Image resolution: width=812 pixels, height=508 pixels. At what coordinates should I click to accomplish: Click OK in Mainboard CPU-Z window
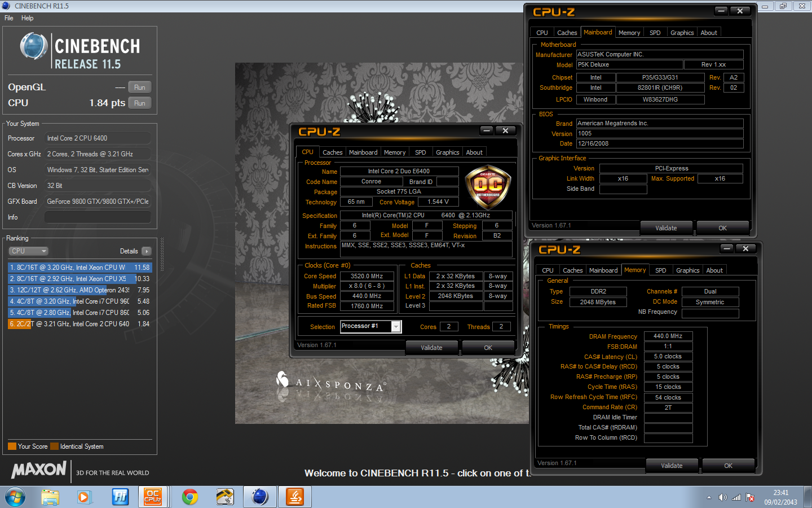(723, 228)
